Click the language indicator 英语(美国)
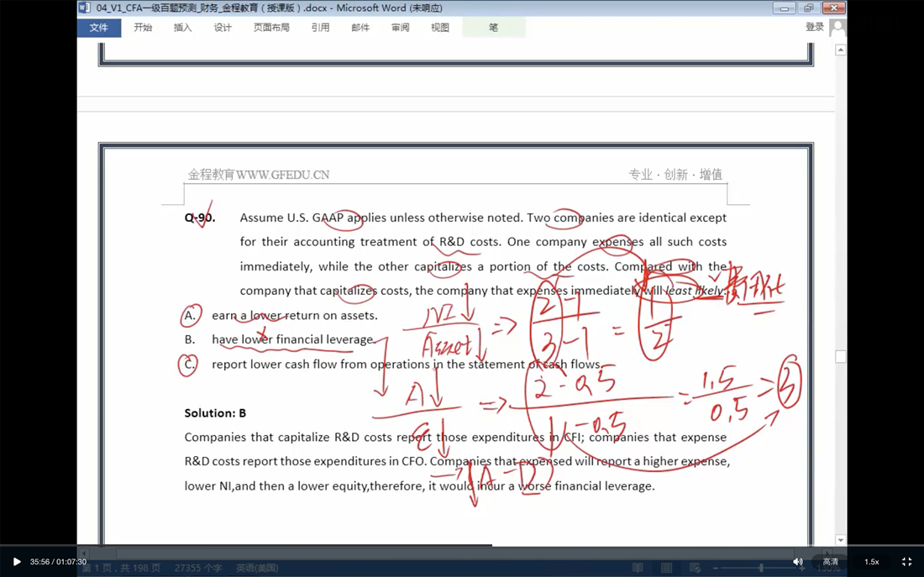The width and height of the screenshot is (924, 577). point(257,568)
